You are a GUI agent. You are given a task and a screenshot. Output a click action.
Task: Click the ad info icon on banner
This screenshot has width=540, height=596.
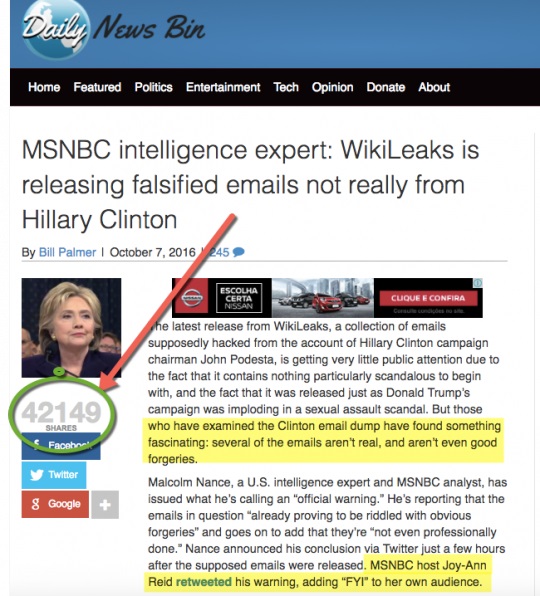478,282
